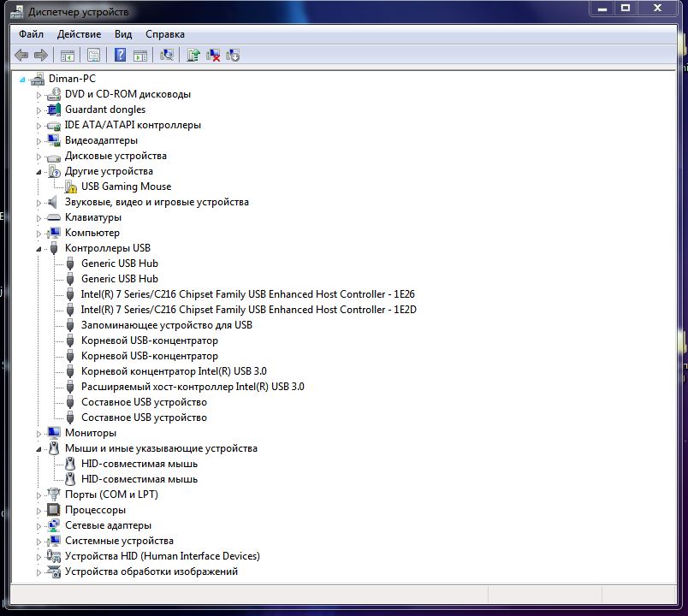Open the Справка menu
The width and height of the screenshot is (688, 616).
[x=164, y=34]
